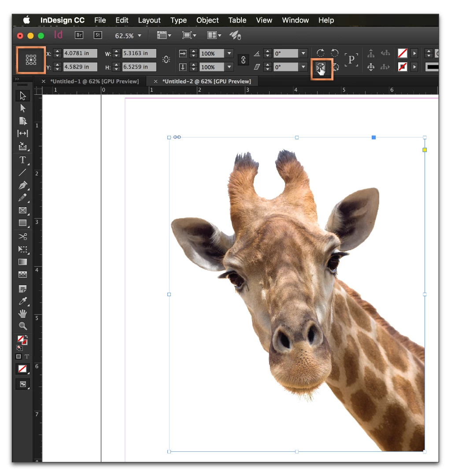Image resolution: width=451 pixels, height=476 pixels.
Task: Rotate 90° clockwise icon
Action: pos(321,53)
